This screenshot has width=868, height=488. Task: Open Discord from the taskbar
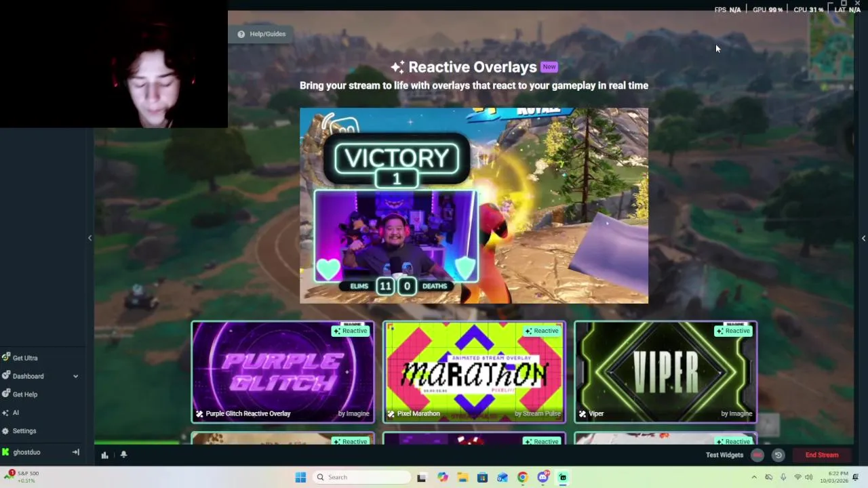[x=542, y=477]
